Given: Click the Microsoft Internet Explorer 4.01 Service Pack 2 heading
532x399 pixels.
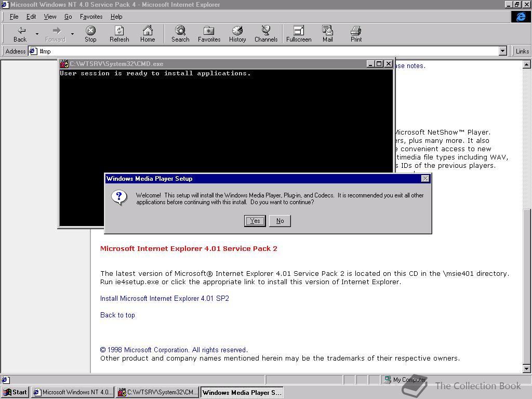Looking at the screenshot, I should point(189,248).
